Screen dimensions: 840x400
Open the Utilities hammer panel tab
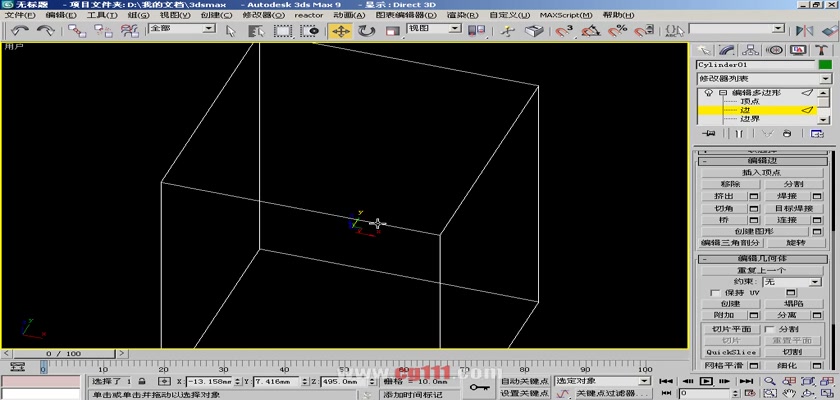[x=822, y=50]
